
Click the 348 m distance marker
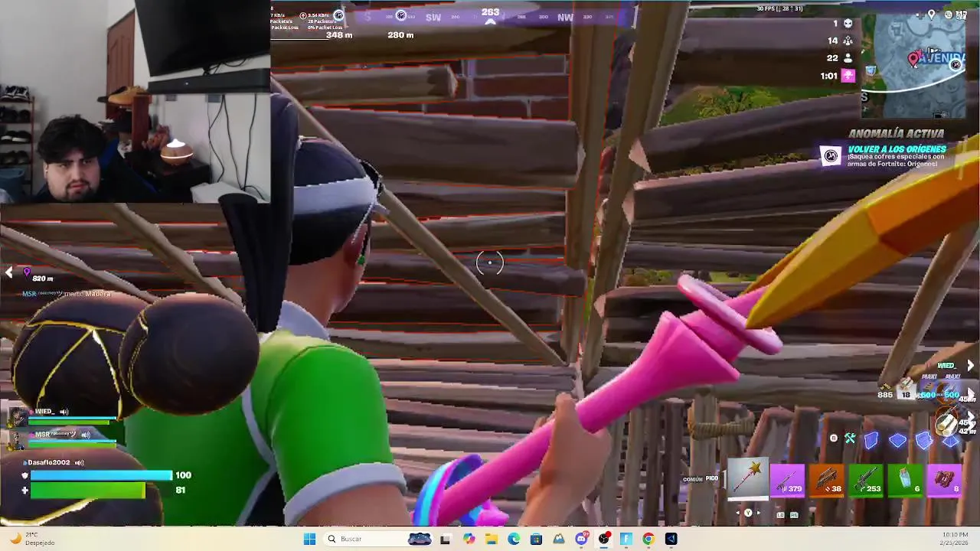[x=339, y=35]
